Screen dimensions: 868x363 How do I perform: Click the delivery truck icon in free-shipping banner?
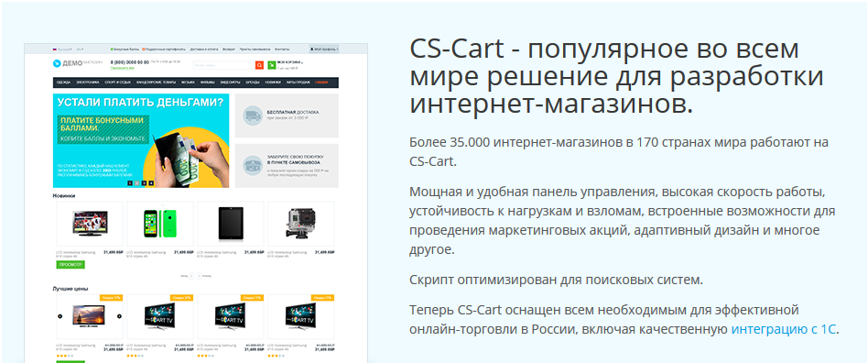click(253, 115)
